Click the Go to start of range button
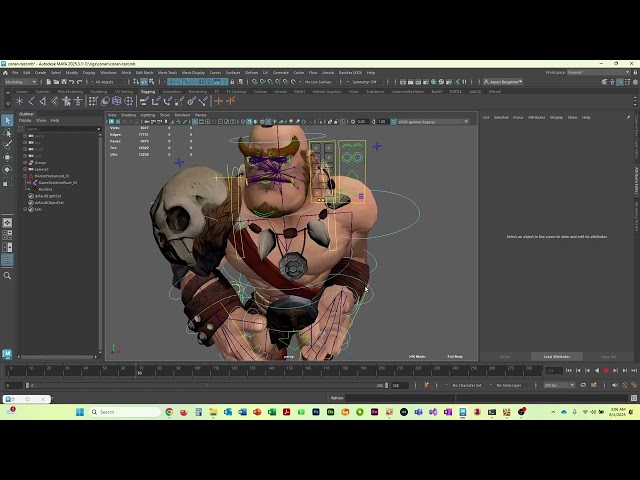 click(569, 370)
